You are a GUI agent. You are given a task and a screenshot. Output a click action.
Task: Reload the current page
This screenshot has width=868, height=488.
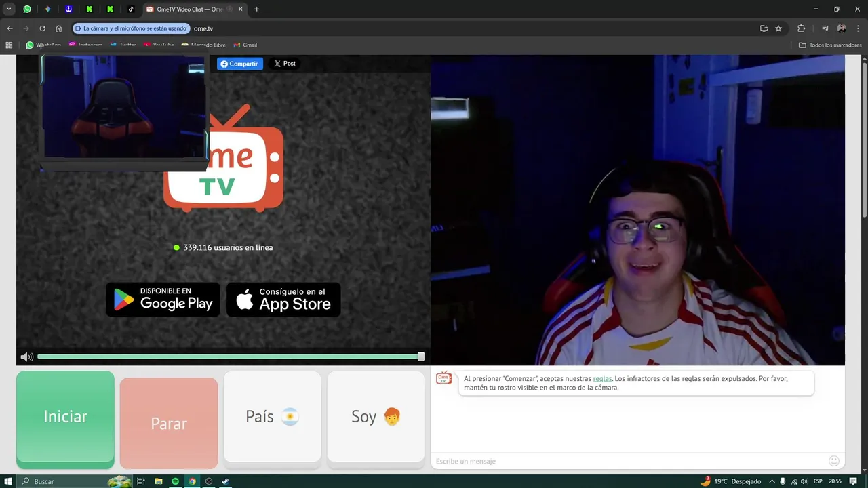tap(42, 28)
